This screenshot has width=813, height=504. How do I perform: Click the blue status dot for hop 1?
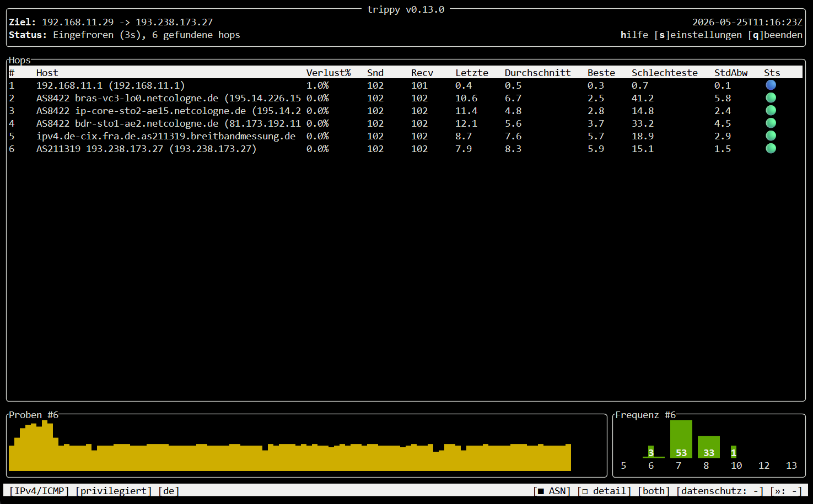(x=771, y=85)
